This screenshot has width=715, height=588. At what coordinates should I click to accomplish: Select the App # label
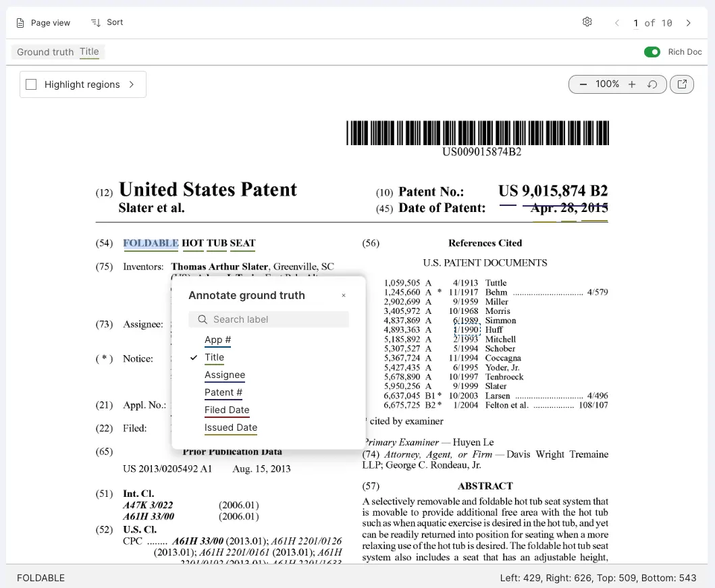click(217, 340)
